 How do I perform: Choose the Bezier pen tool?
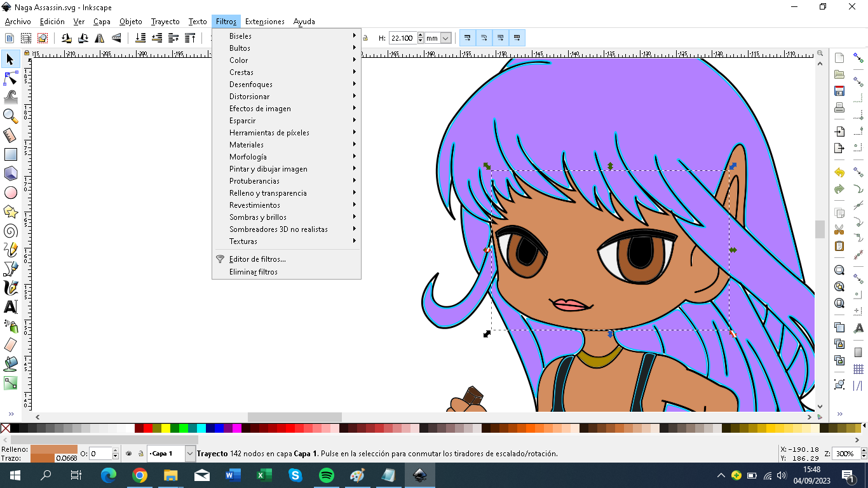(x=10, y=269)
